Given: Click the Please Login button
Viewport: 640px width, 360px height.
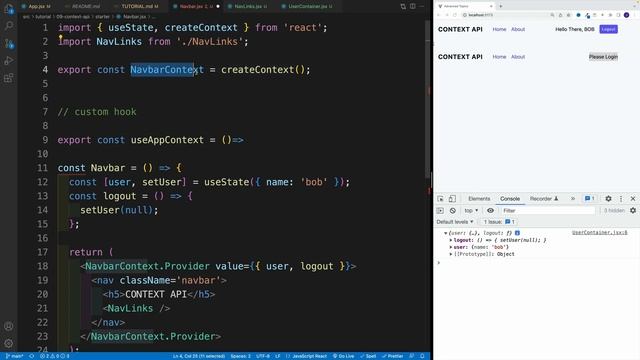Looking at the screenshot, I should click(x=603, y=57).
